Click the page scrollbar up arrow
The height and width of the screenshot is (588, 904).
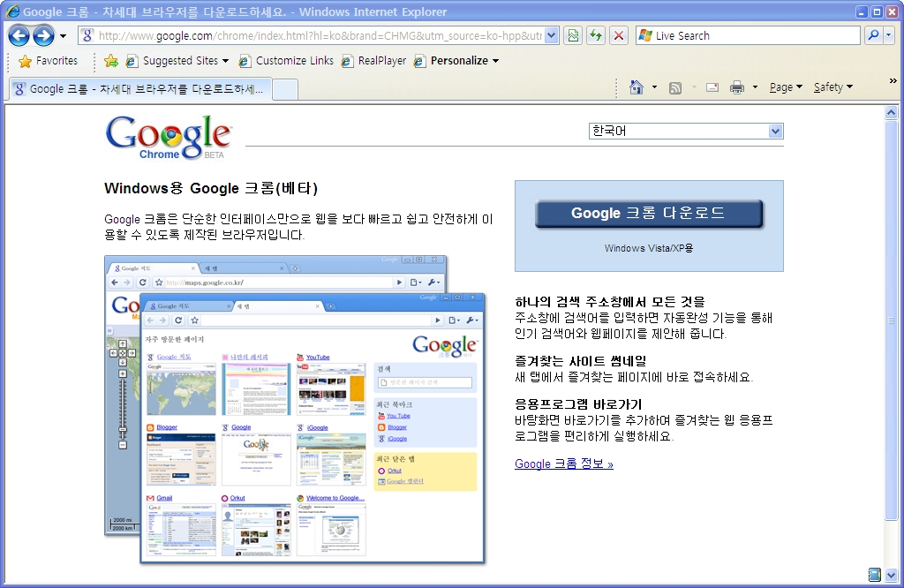(892, 112)
